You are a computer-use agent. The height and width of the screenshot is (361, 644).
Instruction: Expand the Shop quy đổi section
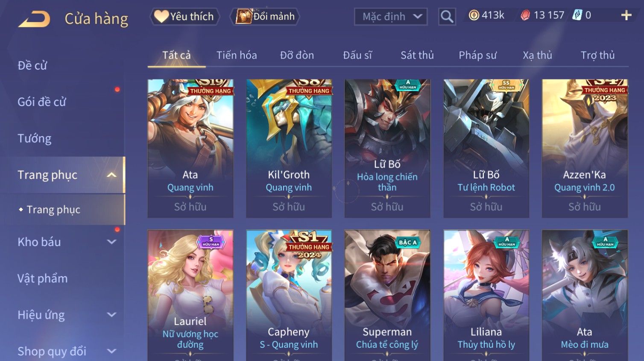pyautogui.click(x=111, y=351)
